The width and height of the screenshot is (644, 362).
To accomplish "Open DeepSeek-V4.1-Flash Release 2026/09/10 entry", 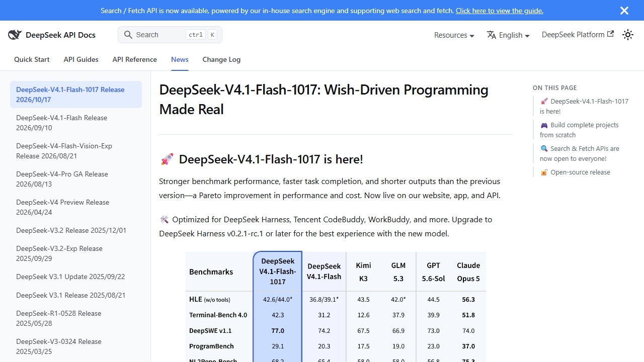I will [76, 123].
